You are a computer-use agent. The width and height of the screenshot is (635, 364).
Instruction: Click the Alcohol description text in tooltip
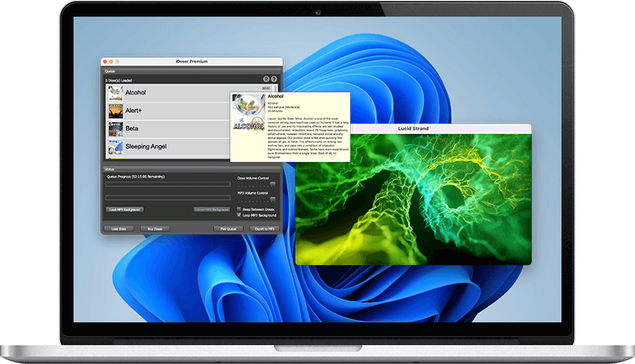(x=308, y=138)
